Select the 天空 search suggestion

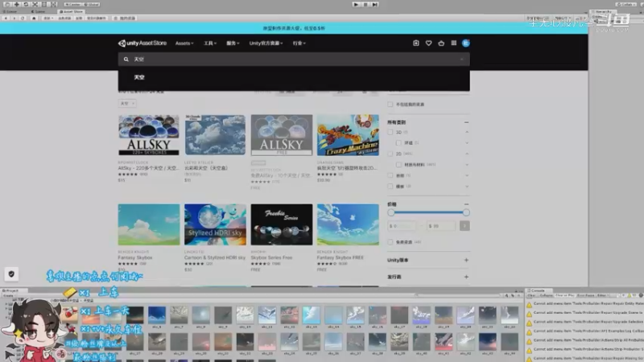click(139, 77)
